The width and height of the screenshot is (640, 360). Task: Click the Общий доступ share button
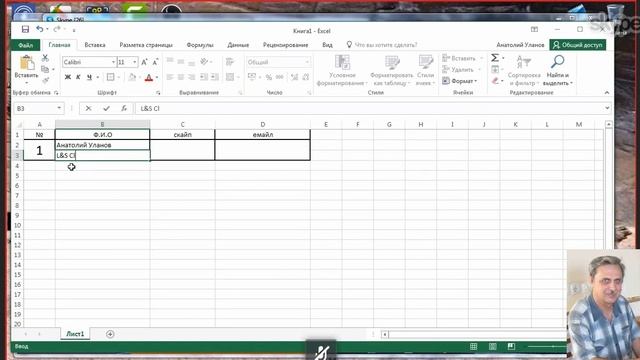[x=577, y=45]
